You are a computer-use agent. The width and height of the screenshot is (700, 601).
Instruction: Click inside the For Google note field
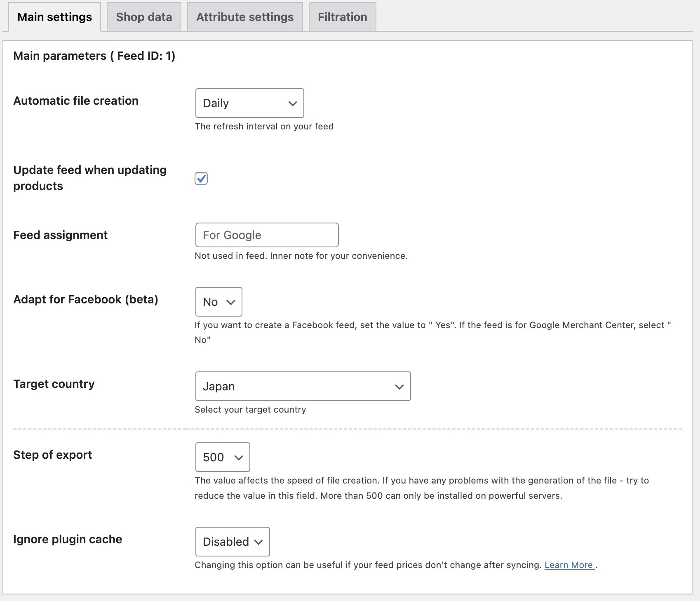click(266, 235)
